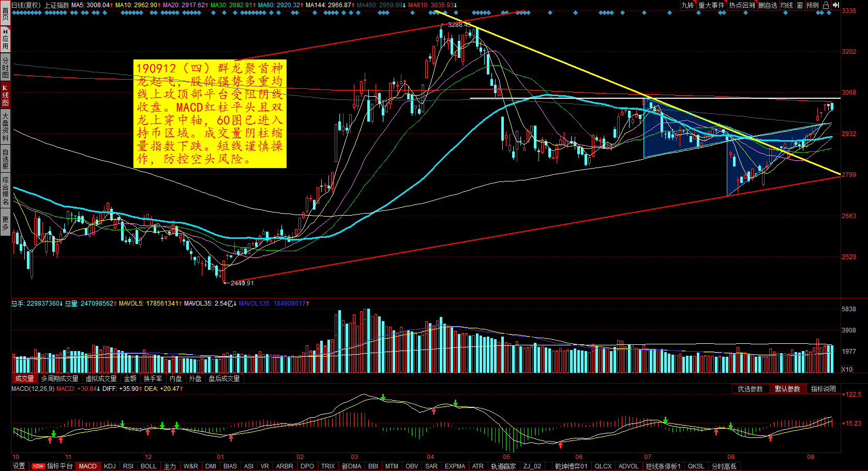
Task: Click the jump-to-end arrow icon
Action: [836, 5]
